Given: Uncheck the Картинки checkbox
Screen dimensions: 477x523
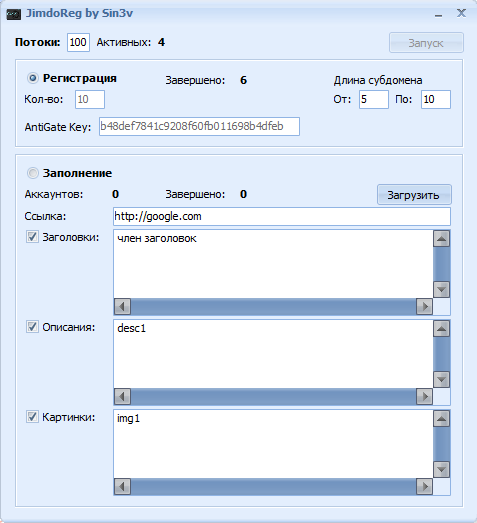Looking at the screenshot, I should [32, 417].
